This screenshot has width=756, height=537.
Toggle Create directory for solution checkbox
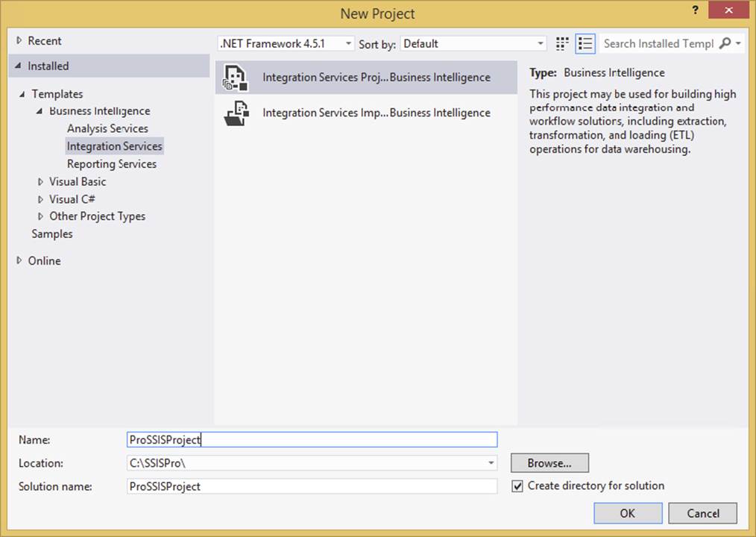point(517,486)
